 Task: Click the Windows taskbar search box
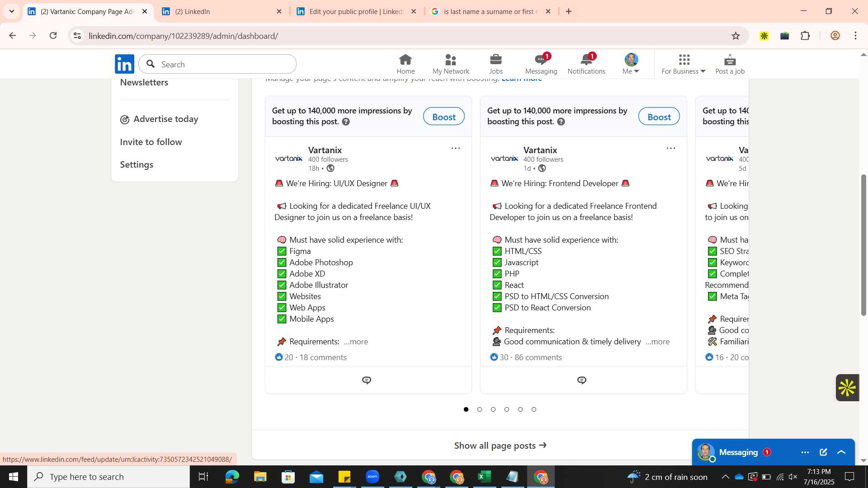108,477
